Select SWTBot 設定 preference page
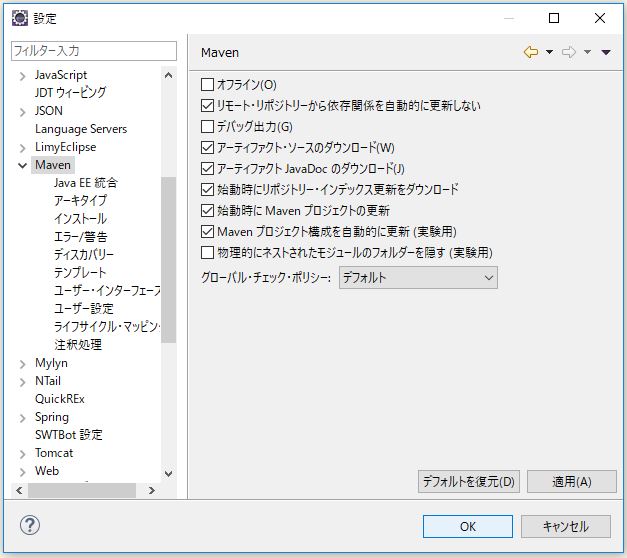This screenshot has width=627, height=558. 69,435
